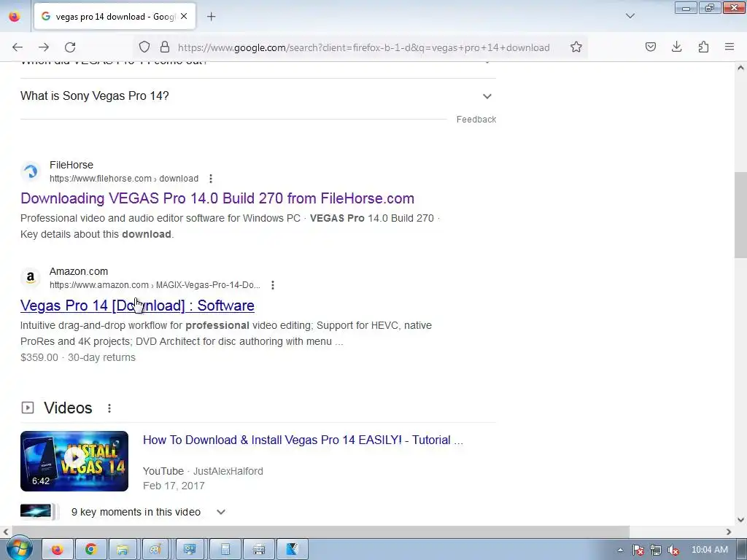This screenshot has height=560, width=747.
Task: Open a new browser tab
Action: tap(211, 17)
